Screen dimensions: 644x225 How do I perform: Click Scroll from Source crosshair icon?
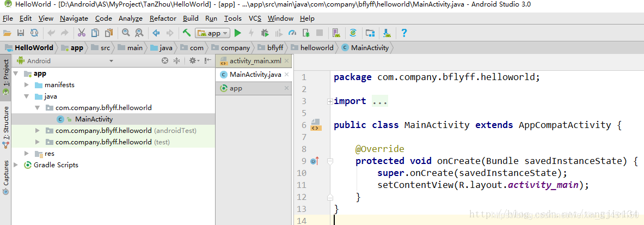coord(165,61)
